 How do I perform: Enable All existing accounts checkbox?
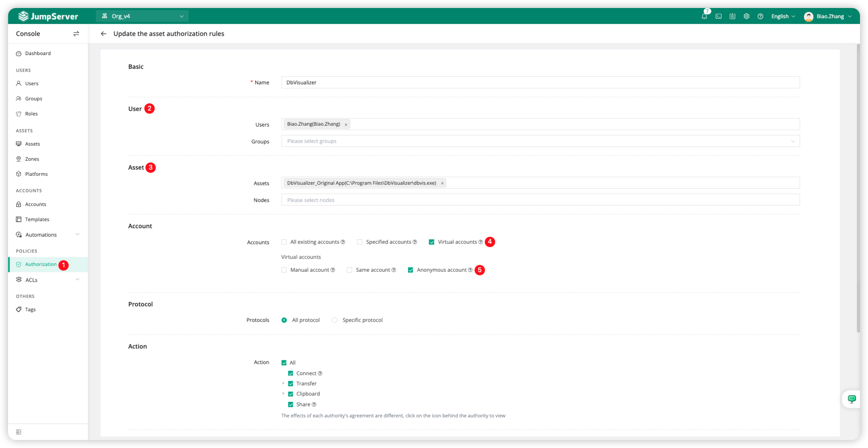click(284, 242)
